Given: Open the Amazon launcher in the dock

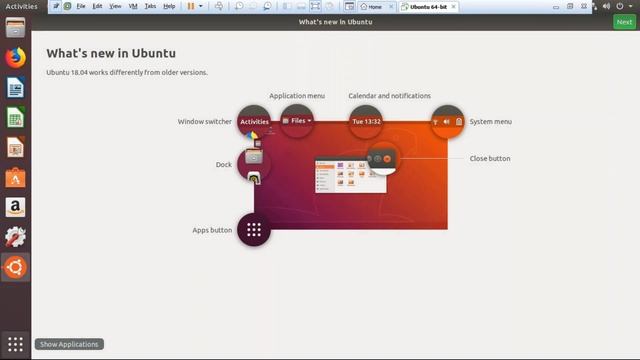Looking at the screenshot, I should [16, 207].
